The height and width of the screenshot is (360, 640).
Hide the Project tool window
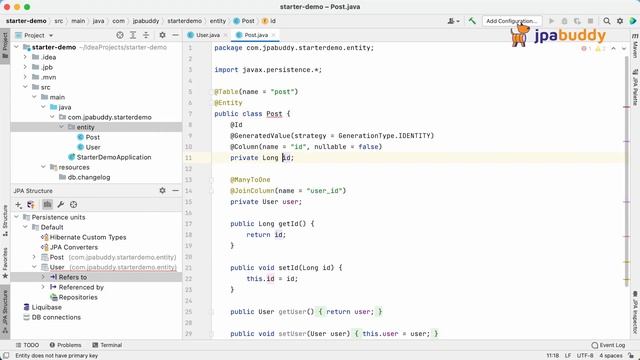click(175, 35)
